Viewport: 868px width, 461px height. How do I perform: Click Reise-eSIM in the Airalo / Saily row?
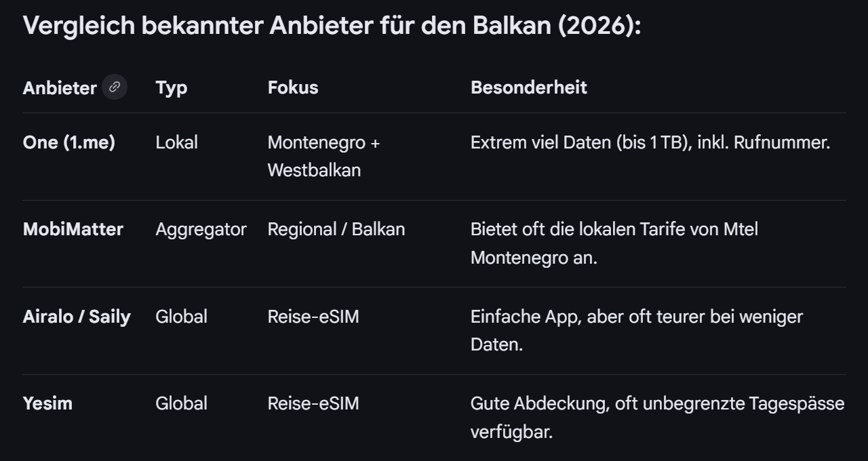(313, 317)
